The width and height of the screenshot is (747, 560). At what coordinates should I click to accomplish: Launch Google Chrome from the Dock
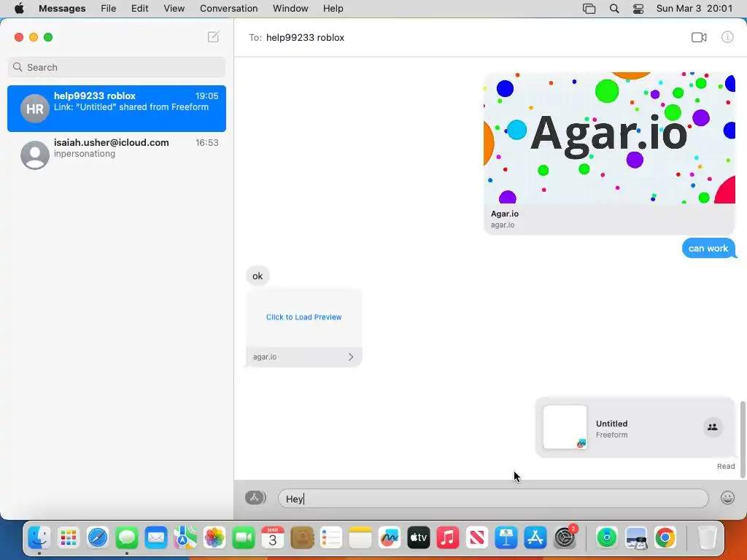tap(665, 537)
